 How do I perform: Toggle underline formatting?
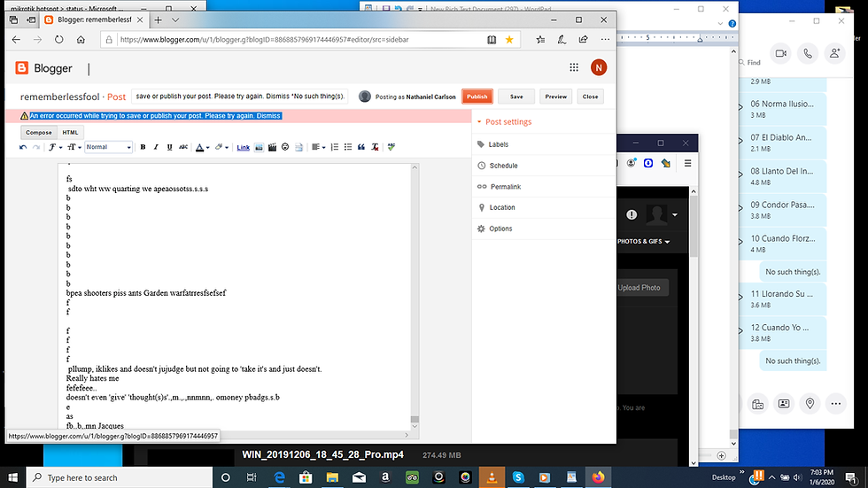pos(169,147)
